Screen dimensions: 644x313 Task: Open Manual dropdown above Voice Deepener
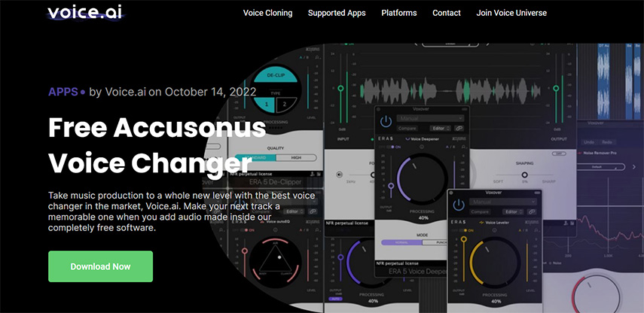(430, 118)
